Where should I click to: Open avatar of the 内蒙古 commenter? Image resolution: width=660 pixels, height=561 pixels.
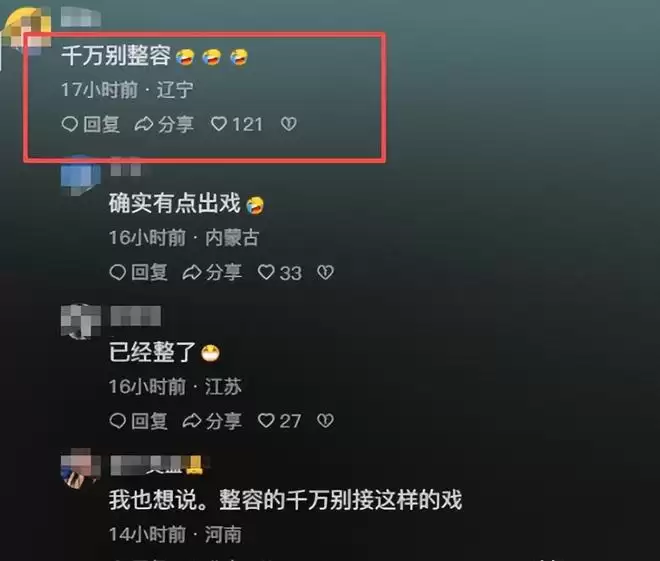point(81,175)
